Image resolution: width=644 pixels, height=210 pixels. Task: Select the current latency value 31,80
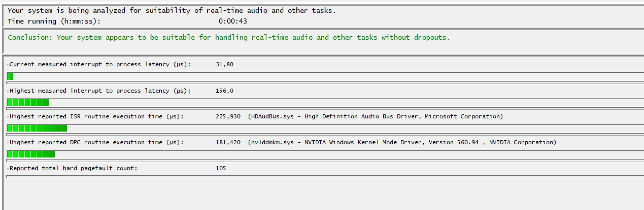[x=224, y=64]
